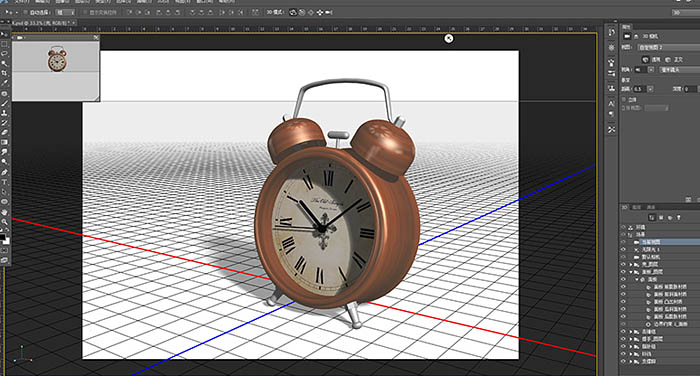The image size is (700, 376).
Task: Activate the 3D orbit rotate mode icon
Action: pyautogui.click(x=293, y=13)
